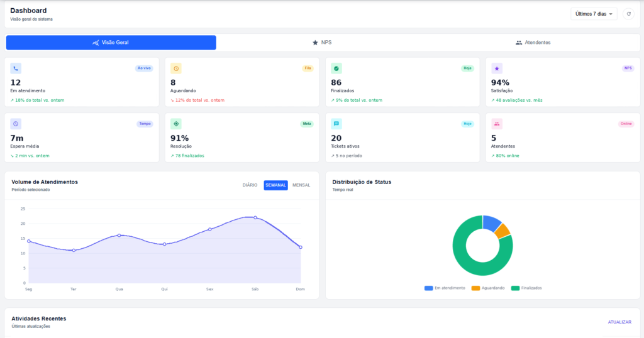Click the people icon in Atendentes tab
This screenshot has height=338, width=644.
click(519, 43)
